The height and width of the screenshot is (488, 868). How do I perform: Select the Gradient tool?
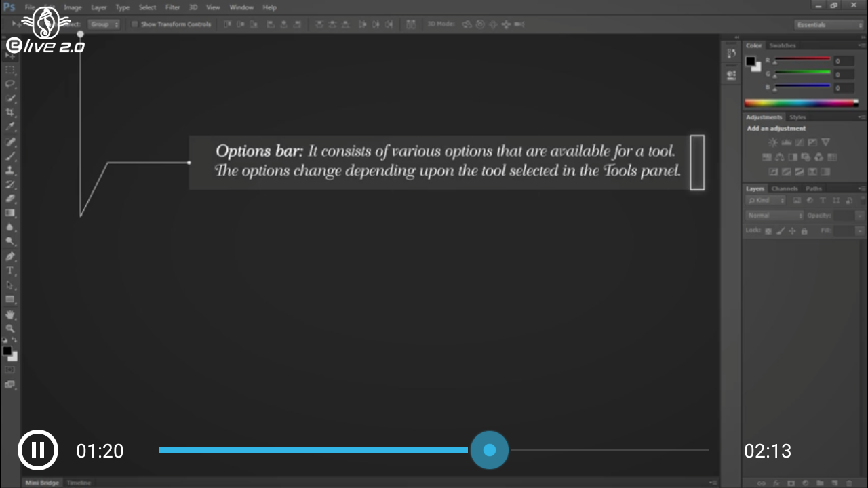(10, 213)
